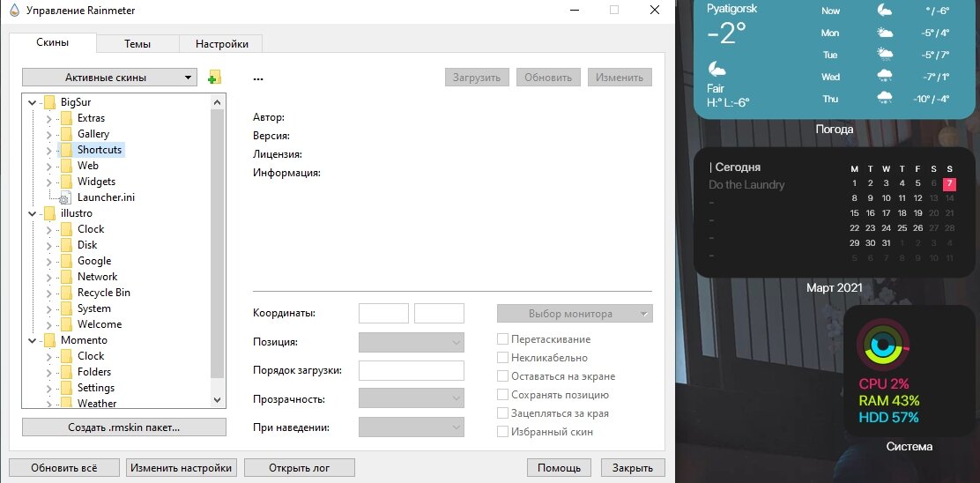Click the Помощь button
The width and height of the screenshot is (980, 483).
(559, 467)
